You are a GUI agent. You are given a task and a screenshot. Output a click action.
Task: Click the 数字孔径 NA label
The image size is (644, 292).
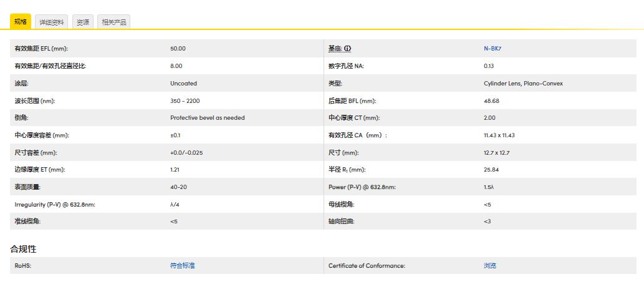pos(346,66)
